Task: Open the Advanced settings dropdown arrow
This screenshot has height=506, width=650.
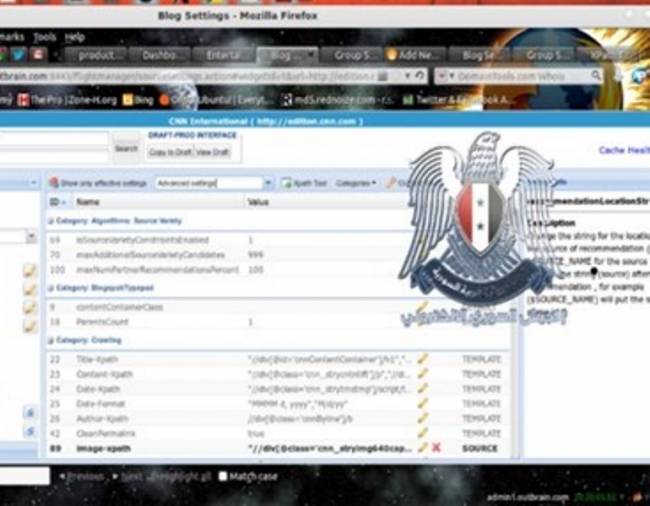Action: coord(268,183)
